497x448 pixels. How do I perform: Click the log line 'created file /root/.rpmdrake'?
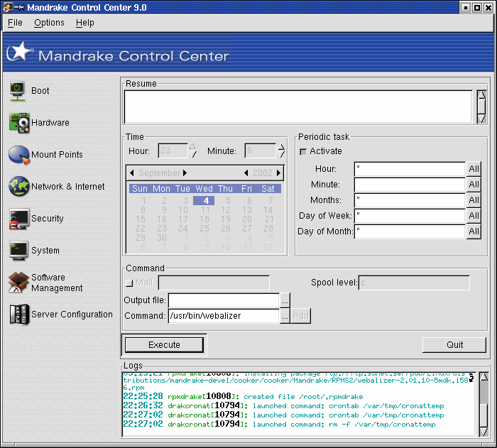click(x=243, y=397)
